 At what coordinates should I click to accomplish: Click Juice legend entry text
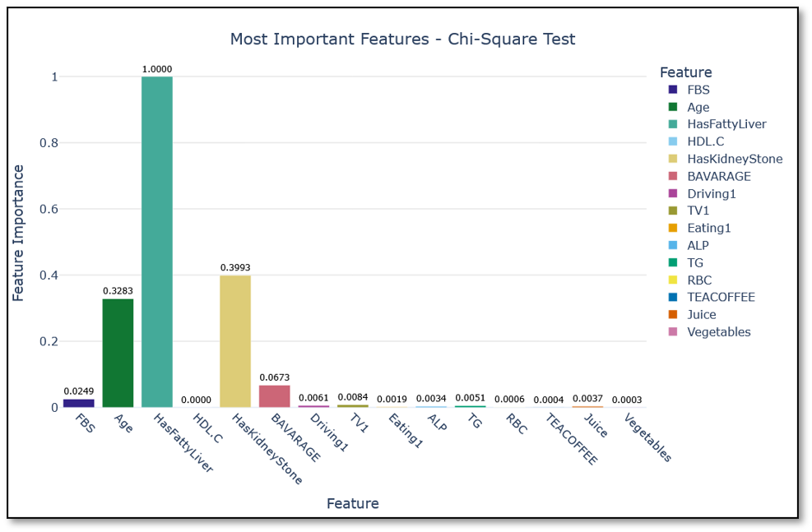pyautogui.click(x=701, y=314)
